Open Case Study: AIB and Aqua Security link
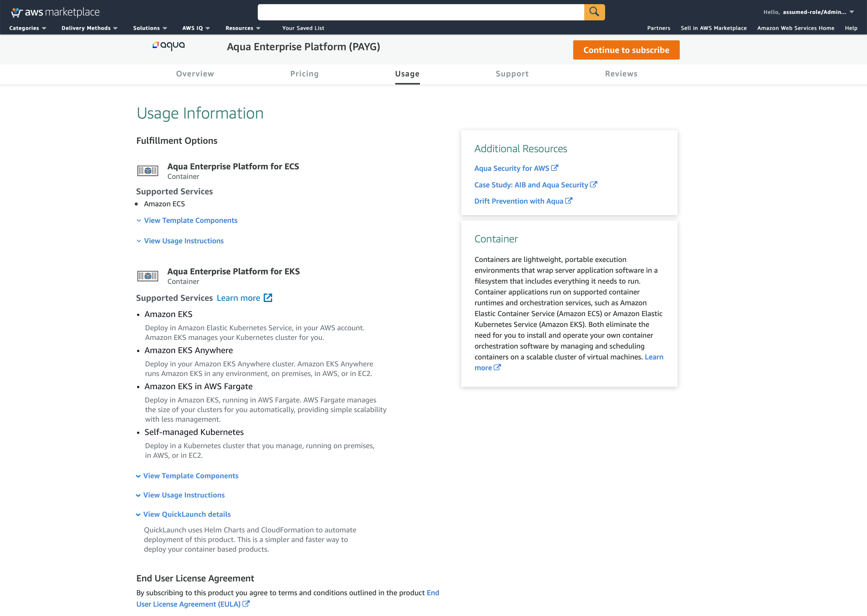 click(x=531, y=185)
